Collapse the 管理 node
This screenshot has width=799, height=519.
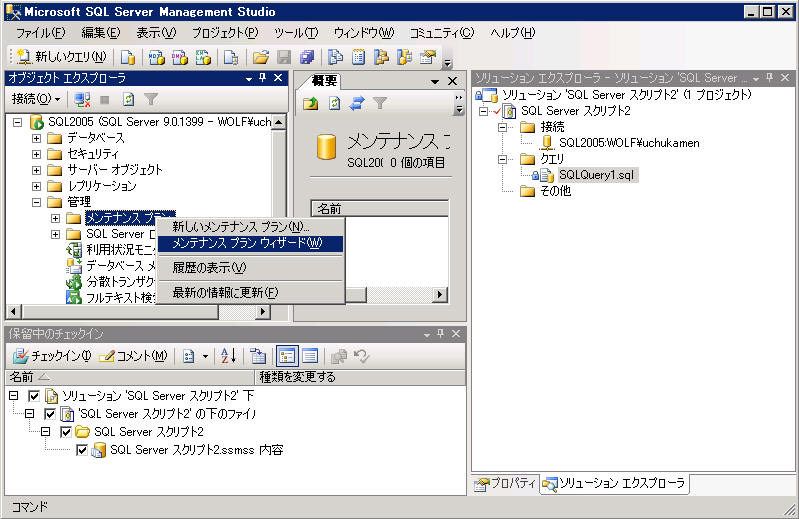36,202
